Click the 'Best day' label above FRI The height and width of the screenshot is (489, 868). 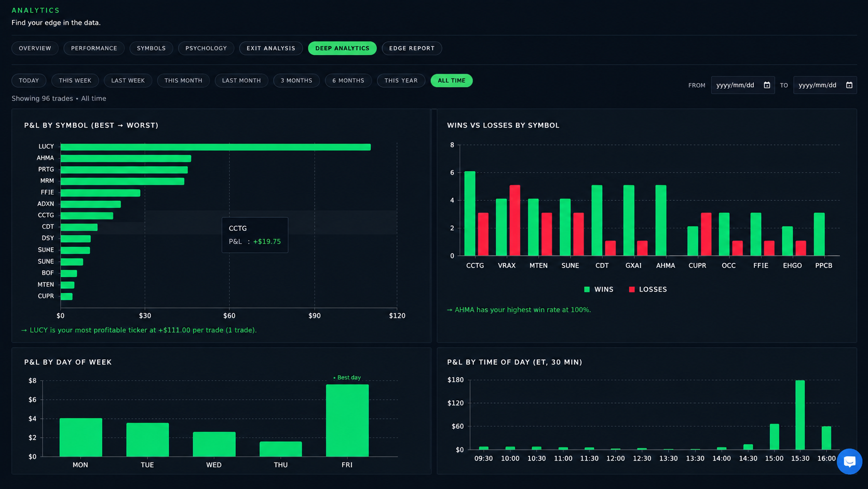coord(347,378)
